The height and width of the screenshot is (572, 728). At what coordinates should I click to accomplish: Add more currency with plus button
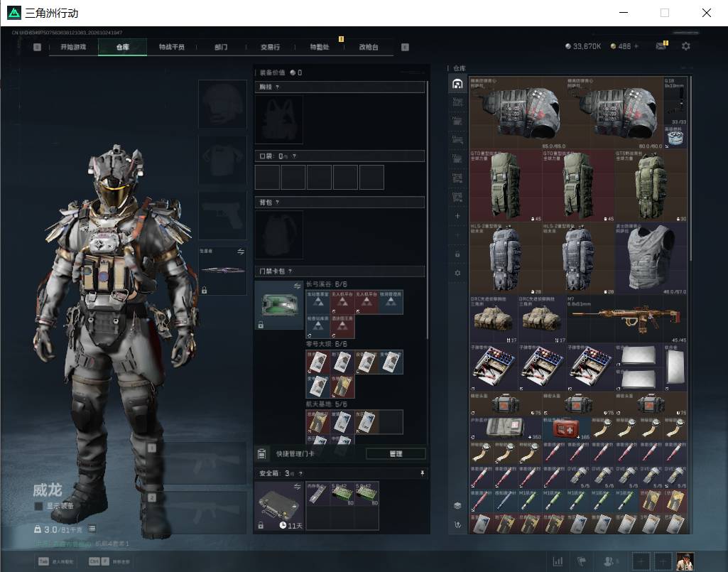click(636, 46)
